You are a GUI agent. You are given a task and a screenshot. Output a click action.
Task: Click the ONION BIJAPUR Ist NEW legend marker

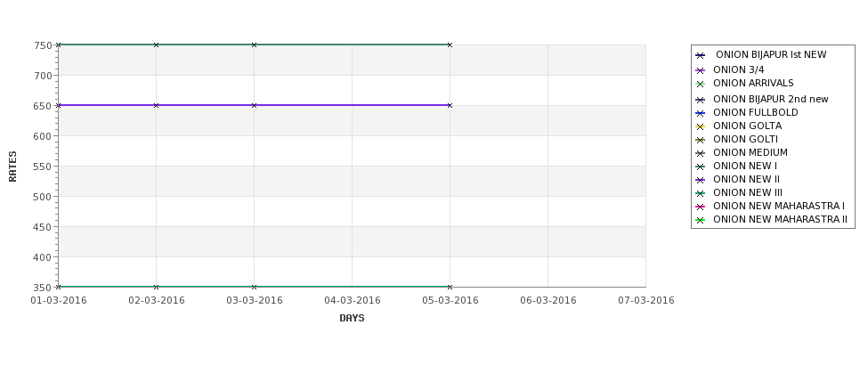tap(701, 55)
